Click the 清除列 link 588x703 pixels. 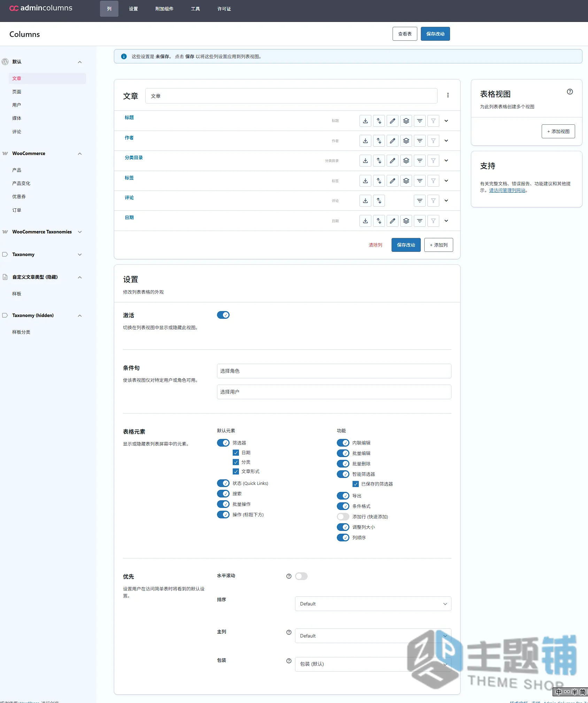point(376,245)
